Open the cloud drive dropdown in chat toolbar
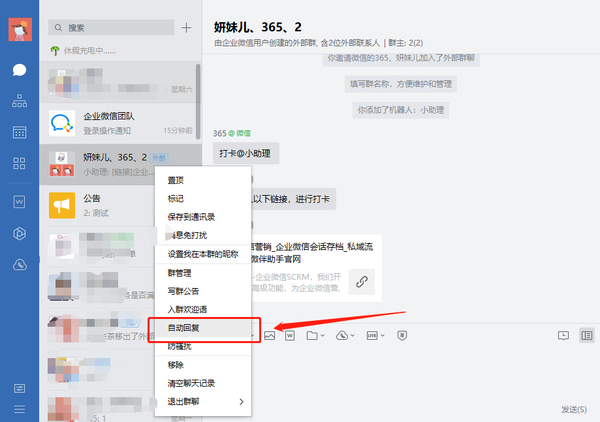The height and width of the screenshot is (422, 600). pyautogui.click(x=345, y=336)
